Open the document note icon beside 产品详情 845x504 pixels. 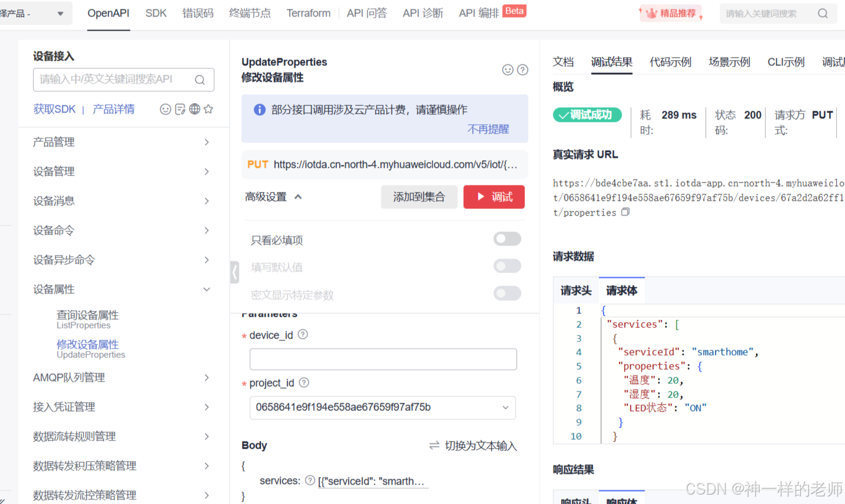180,109
